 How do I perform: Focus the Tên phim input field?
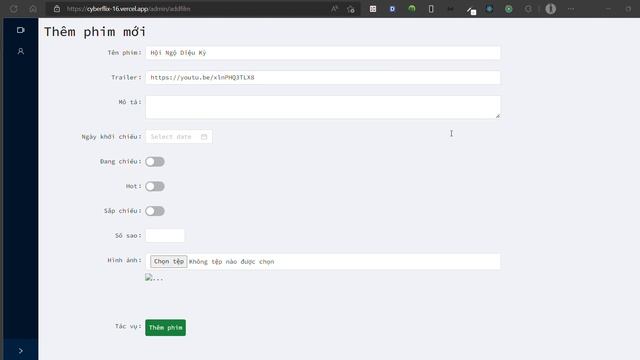click(x=322, y=53)
